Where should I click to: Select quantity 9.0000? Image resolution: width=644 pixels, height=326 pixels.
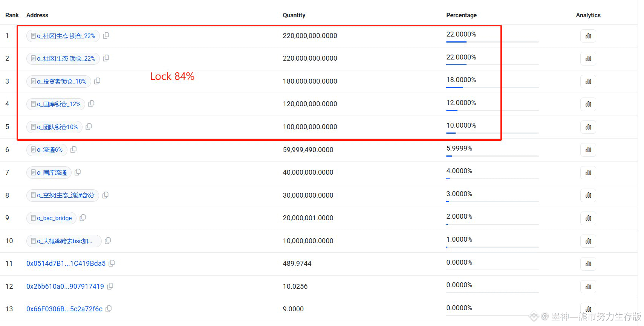click(x=294, y=309)
